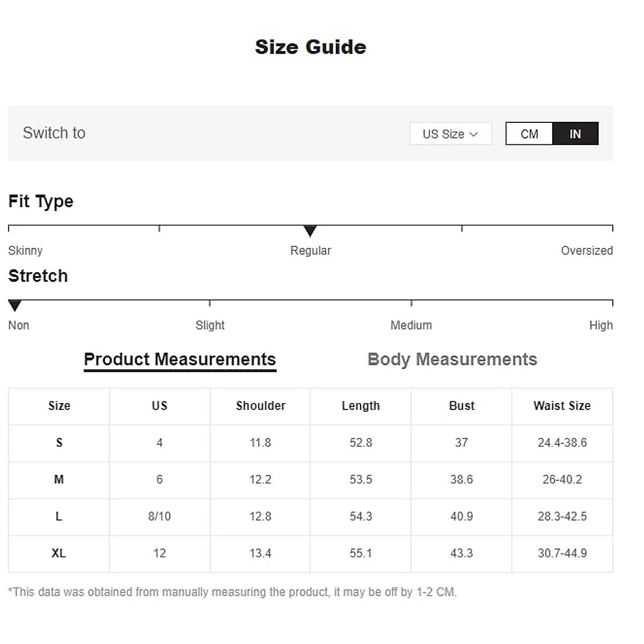Click the L size 8/10 cell
Screen dimensions: 644x644
click(159, 516)
